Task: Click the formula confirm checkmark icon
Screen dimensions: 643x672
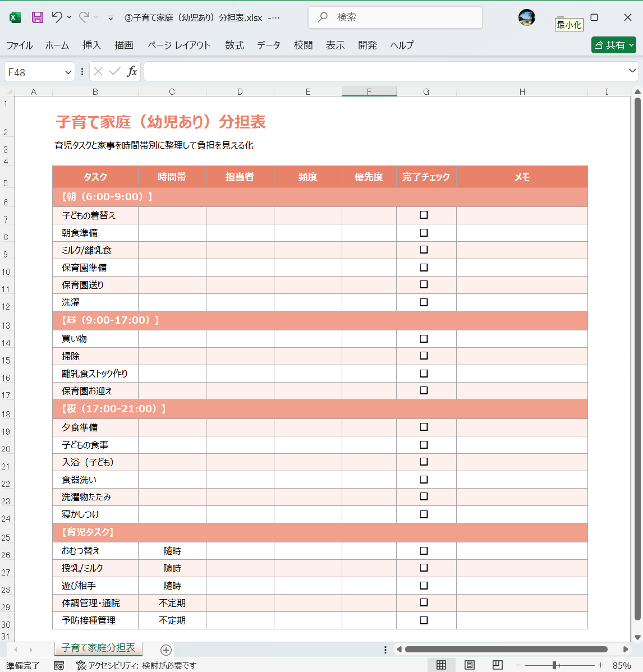Action: point(115,72)
